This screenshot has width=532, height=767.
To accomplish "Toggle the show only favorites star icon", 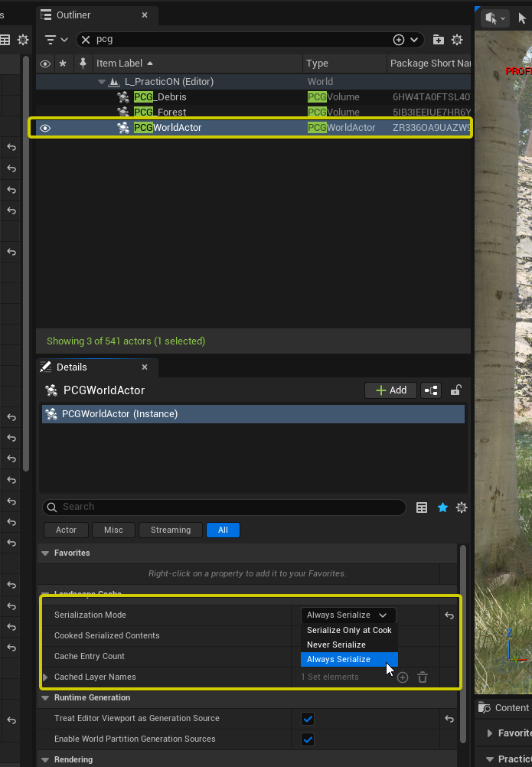I will click(x=442, y=508).
